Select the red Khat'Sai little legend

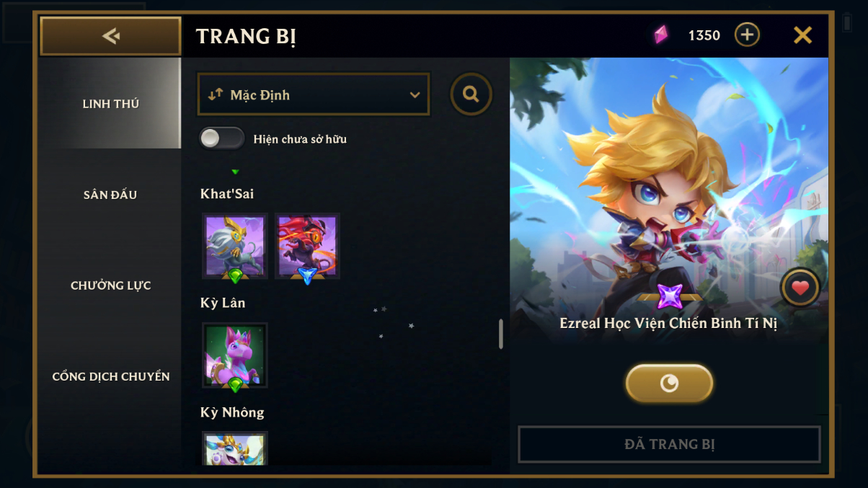pyautogui.click(x=307, y=247)
